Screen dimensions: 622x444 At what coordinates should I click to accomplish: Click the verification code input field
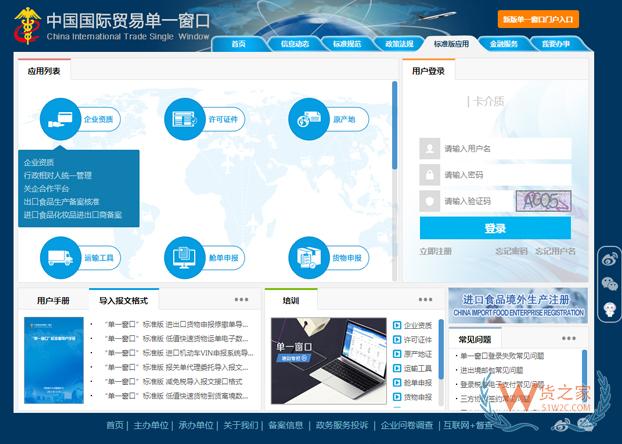[x=478, y=201]
